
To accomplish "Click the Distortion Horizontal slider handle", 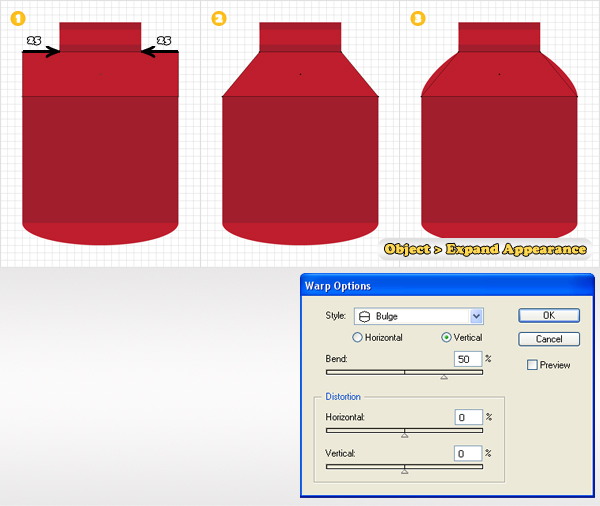I will coord(404,435).
